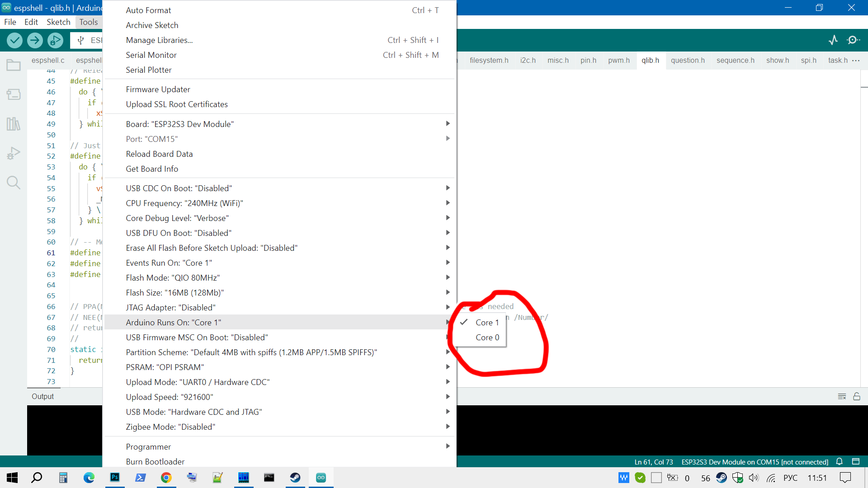868x488 pixels.
Task: Expand the CPU Frequency submenu
Action: 279,203
